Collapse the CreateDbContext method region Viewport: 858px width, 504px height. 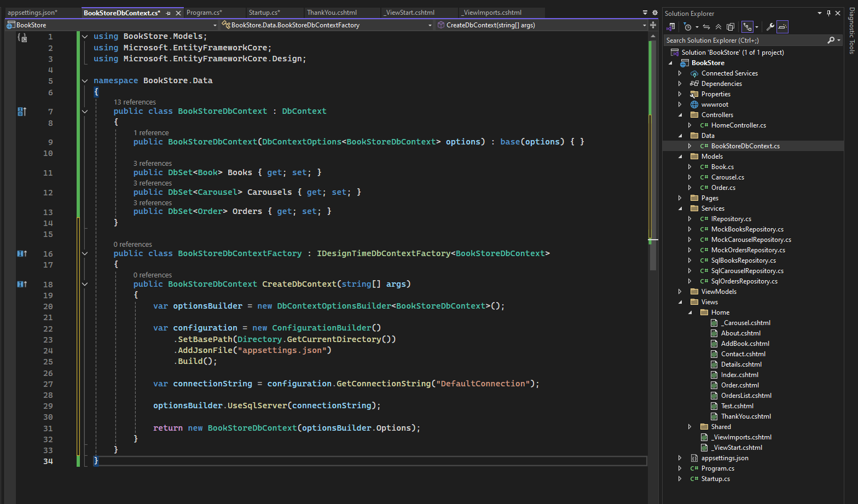85,285
